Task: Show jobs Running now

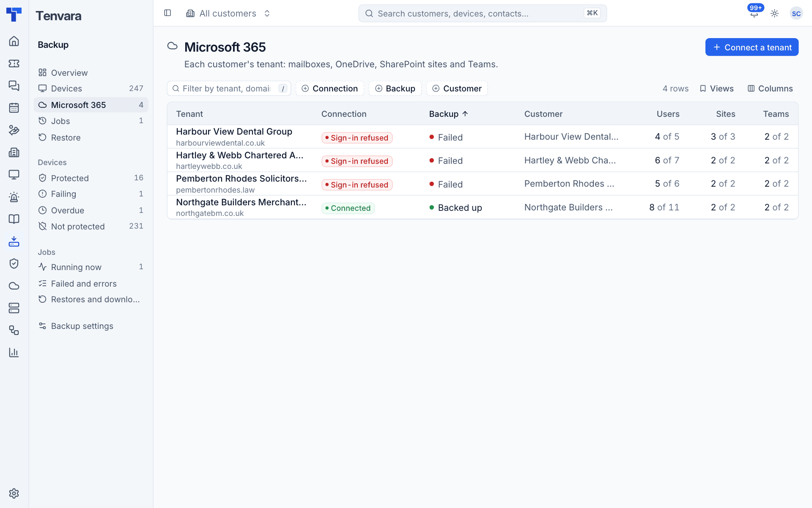Action: click(x=91, y=267)
